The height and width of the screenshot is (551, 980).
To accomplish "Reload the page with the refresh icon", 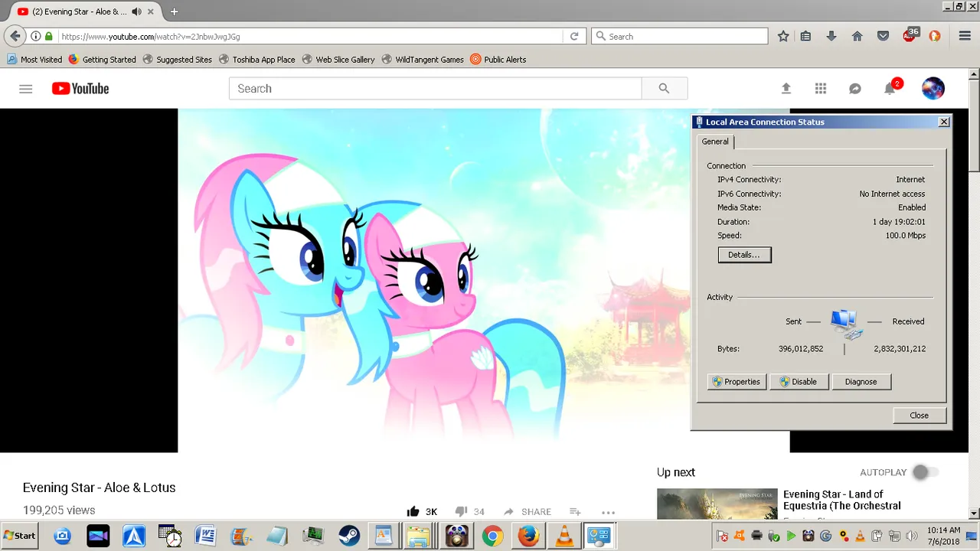I will tap(574, 36).
